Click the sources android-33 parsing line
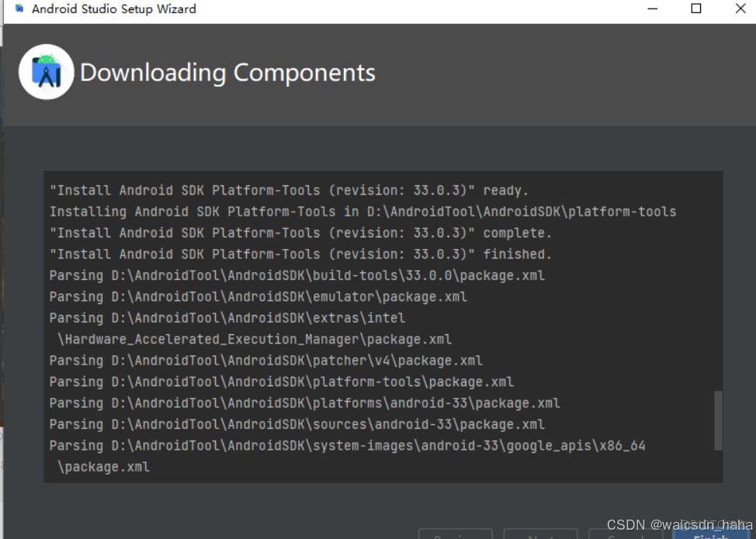This screenshot has height=539, width=756. click(295, 423)
